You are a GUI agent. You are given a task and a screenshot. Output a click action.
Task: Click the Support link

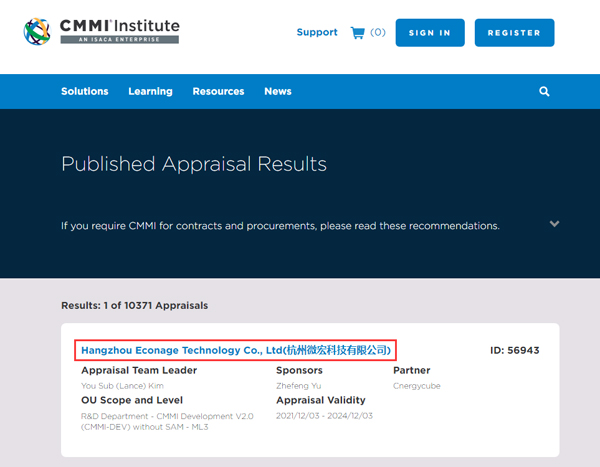pos(317,32)
